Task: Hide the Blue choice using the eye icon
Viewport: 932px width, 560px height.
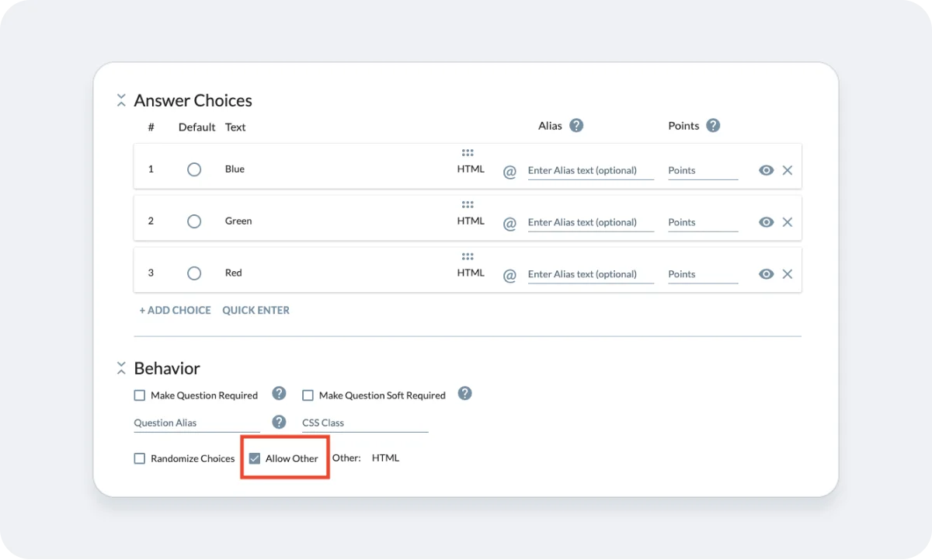Action: click(766, 169)
